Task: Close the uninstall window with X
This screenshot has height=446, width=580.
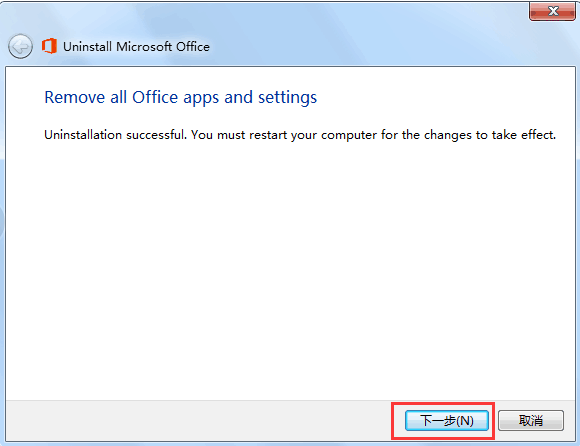Action: (552, 11)
